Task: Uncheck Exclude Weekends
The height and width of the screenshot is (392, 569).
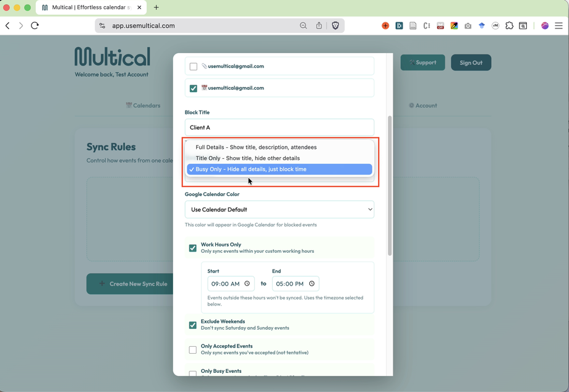Action: click(193, 325)
